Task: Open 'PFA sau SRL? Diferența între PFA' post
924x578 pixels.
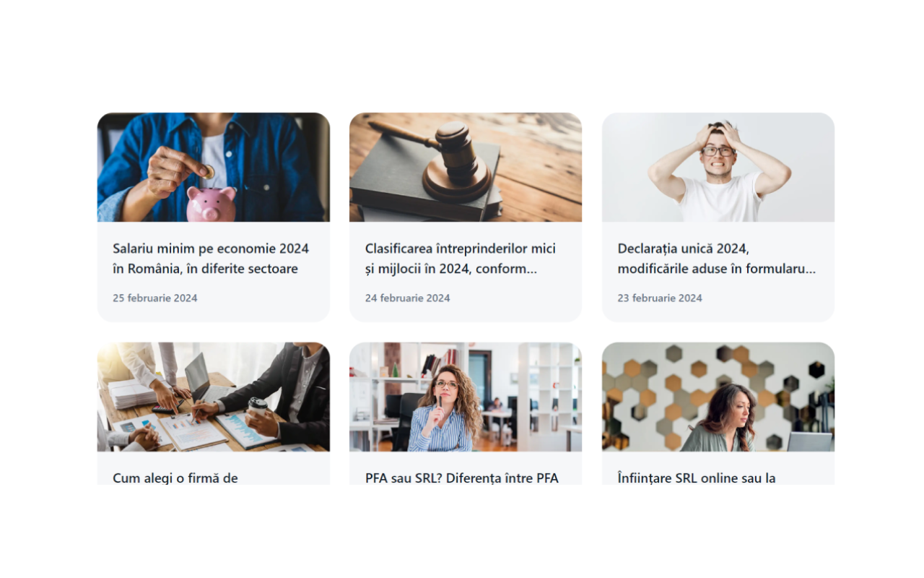Action: (462, 478)
